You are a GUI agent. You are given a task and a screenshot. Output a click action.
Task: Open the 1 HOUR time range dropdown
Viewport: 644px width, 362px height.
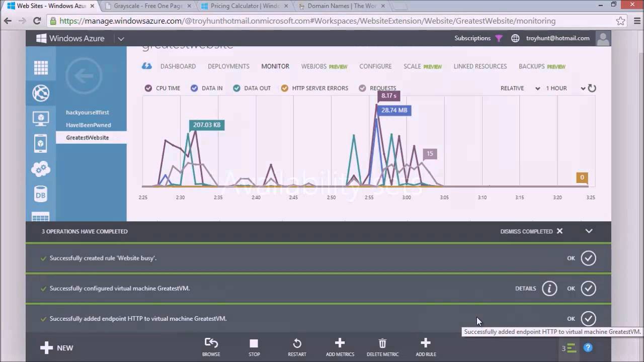[x=566, y=88]
